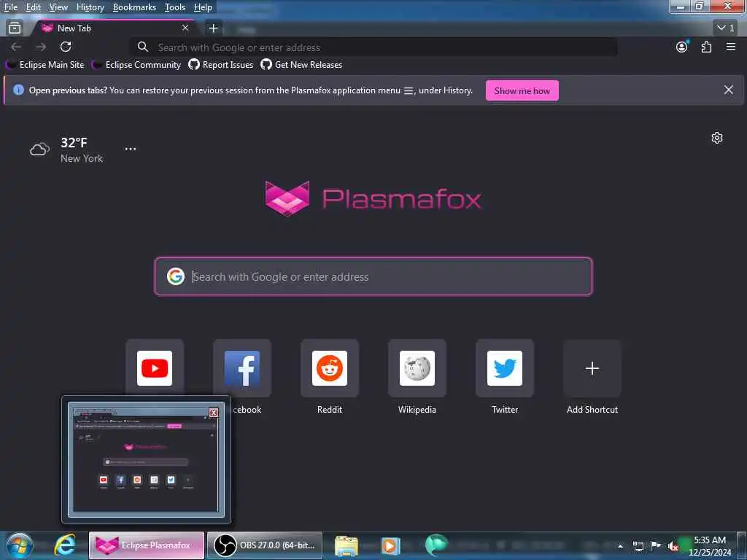Expand the list all tabs dropdown
This screenshot has height=560, width=747.
tap(726, 28)
